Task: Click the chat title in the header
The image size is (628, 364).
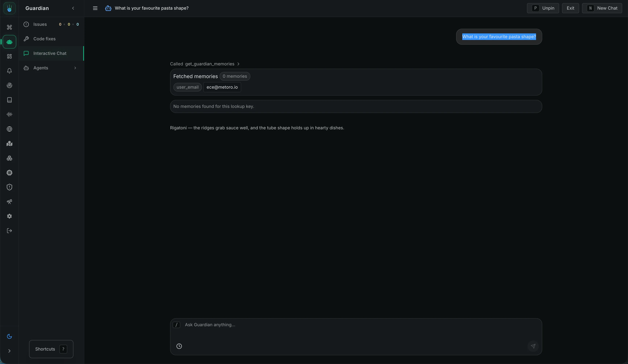Action: coord(152,8)
